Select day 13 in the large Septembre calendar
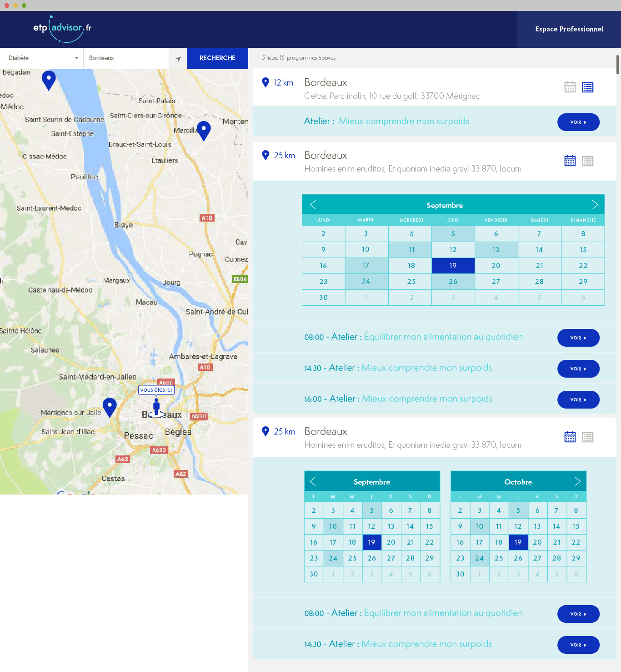Screen dimensions: 621x672 (x=496, y=250)
